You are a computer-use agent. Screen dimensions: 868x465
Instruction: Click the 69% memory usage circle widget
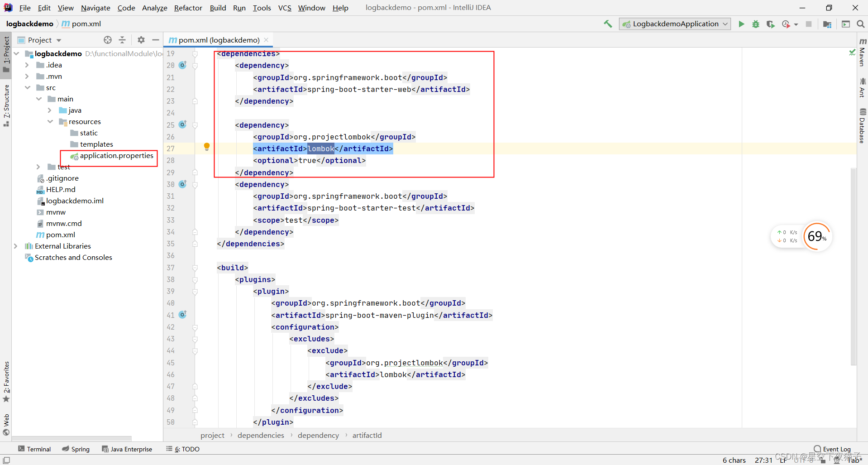pos(817,236)
